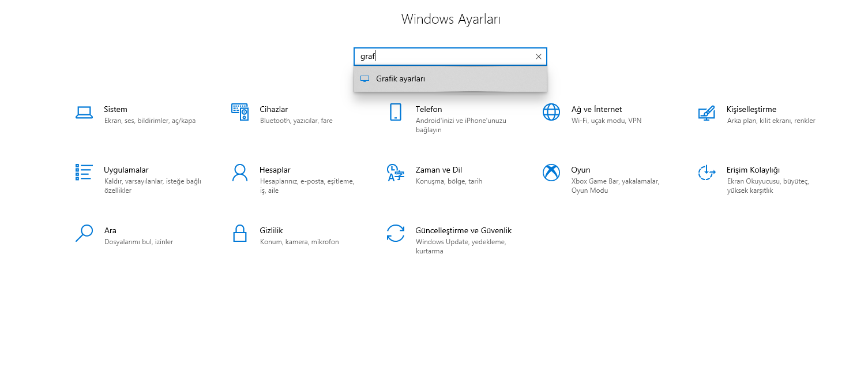Open the Oyun Xbox icon
Image resolution: width=868 pixels, height=370 pixels.
tap(551, 173)
